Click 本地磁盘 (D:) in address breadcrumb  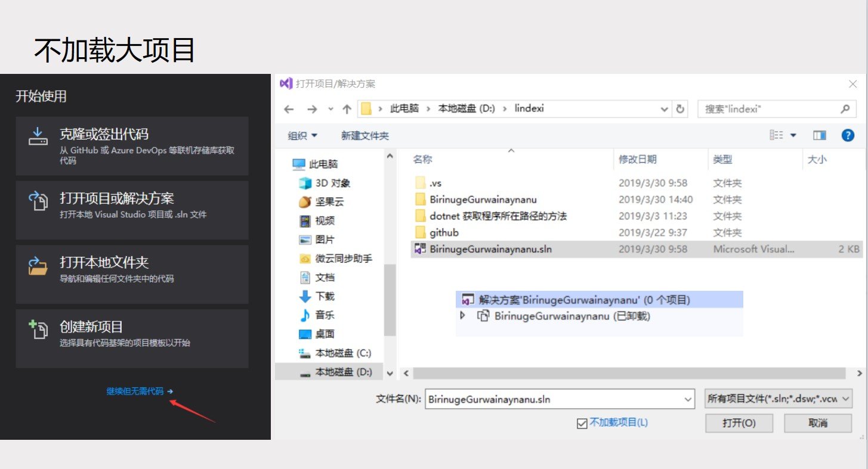467,108
